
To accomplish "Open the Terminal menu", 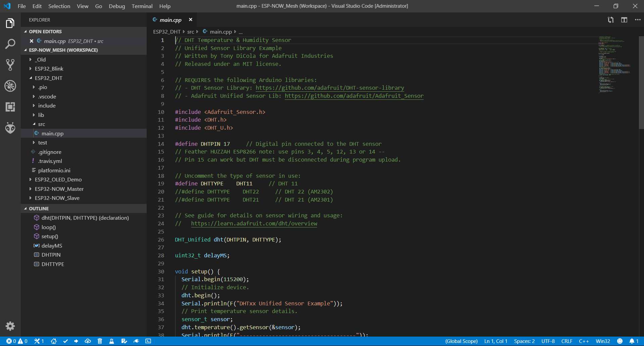I will (142, 6).
